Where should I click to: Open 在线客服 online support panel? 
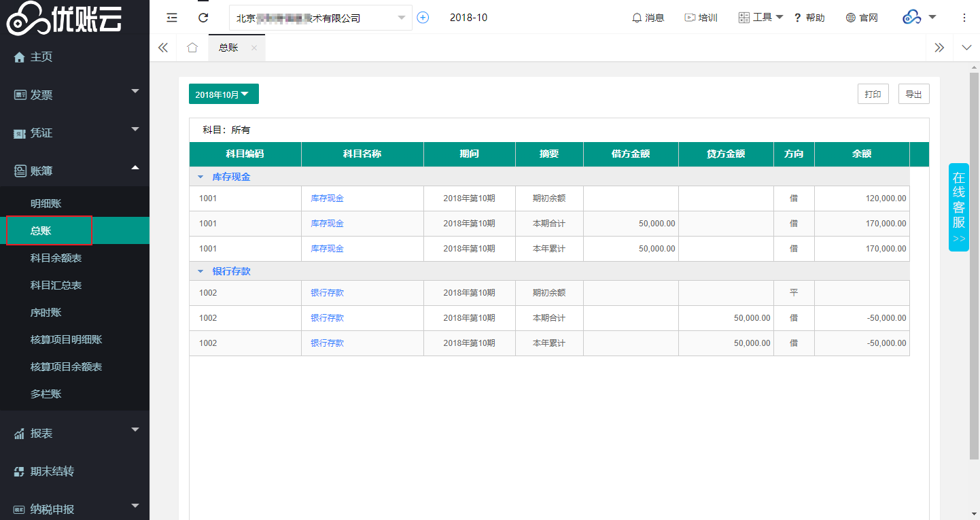coord(958,207)
